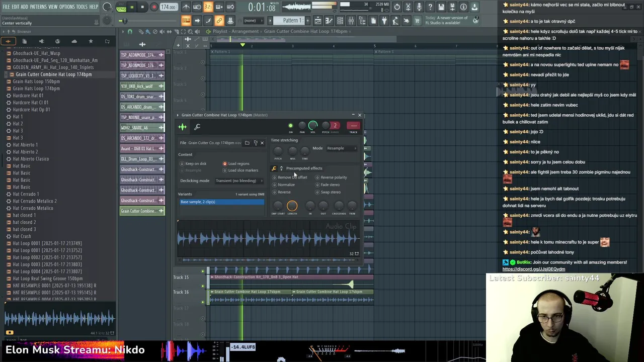
Task: Toggle wait for input before recording
Action: click(x=197, y=7)
